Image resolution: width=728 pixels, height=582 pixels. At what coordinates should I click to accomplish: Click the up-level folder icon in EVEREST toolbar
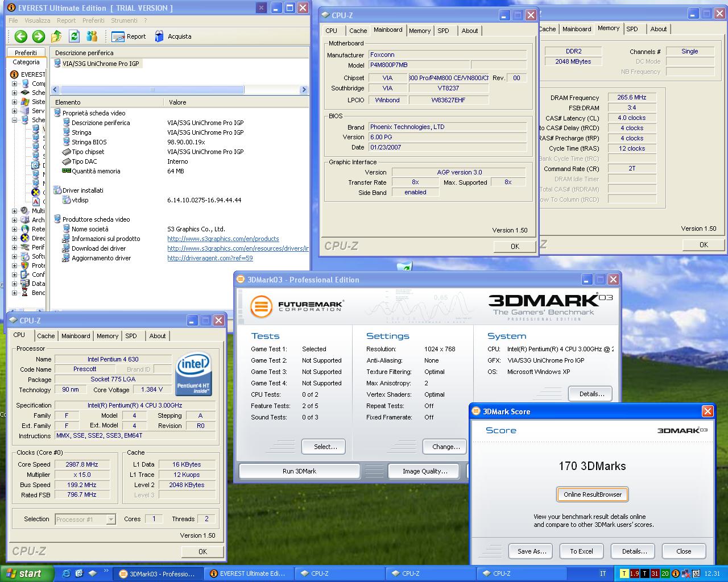[56, 36]
